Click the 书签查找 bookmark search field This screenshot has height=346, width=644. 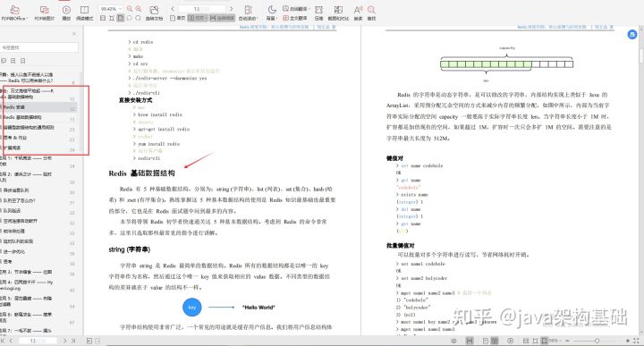coord(39,47)
